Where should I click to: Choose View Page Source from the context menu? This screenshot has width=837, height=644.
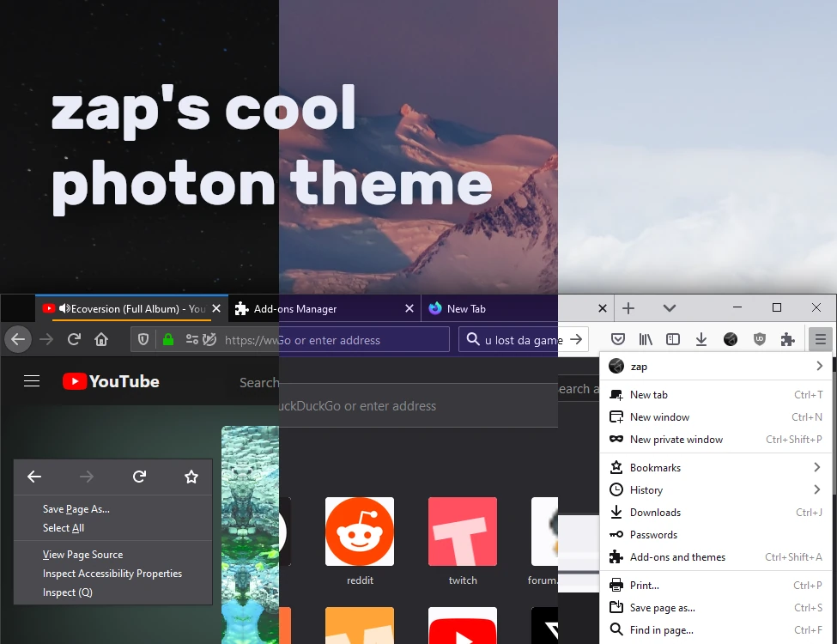coord(82,554)
